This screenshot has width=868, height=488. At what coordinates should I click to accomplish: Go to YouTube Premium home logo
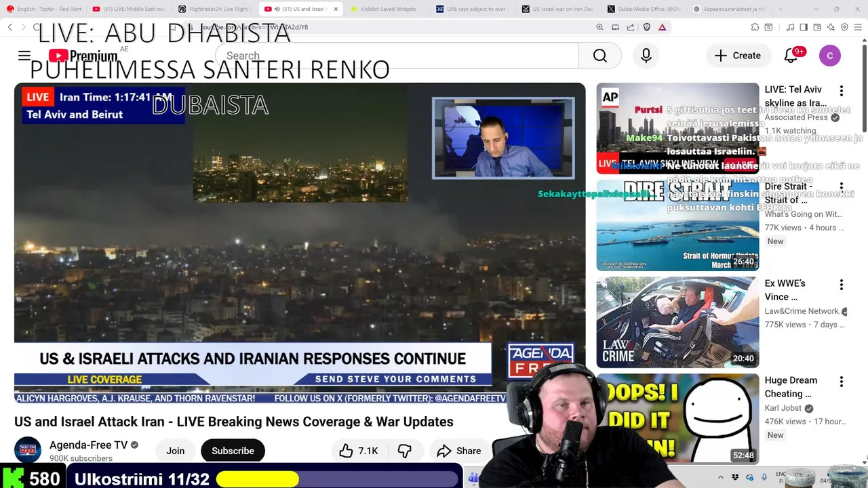coord(83,56)
